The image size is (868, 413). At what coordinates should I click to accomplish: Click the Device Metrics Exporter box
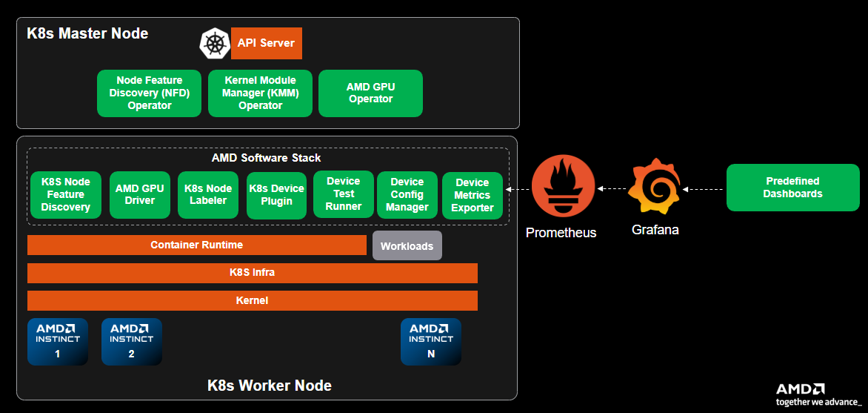point(473,195)
